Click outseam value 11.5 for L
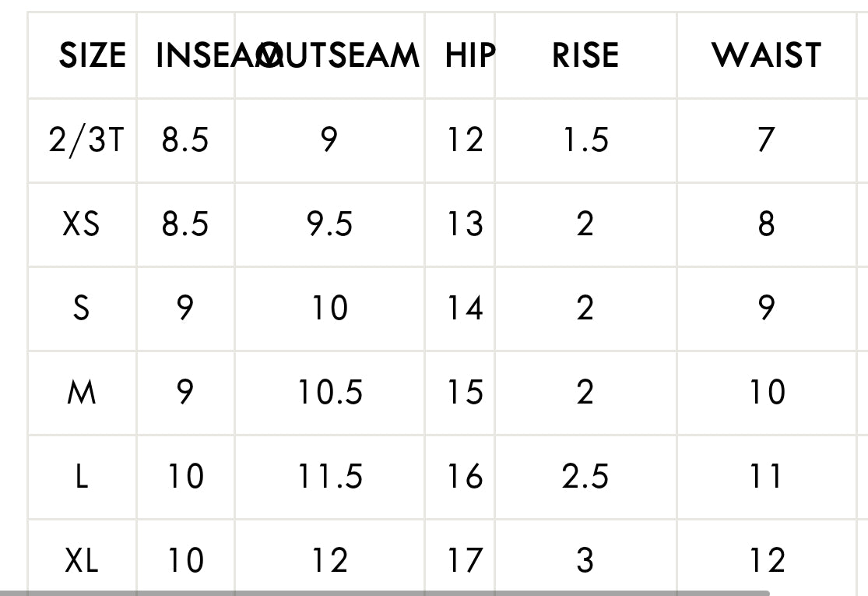The width and height of the screenshot is (868, 596). [x=329, y=477]
